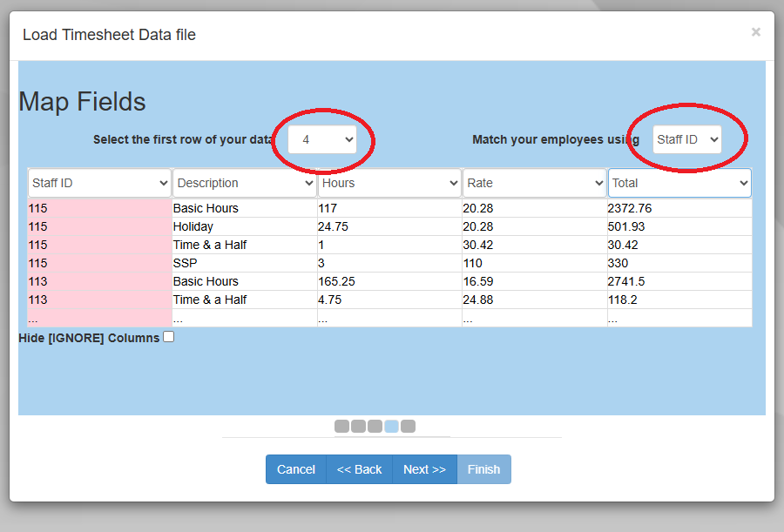This screenshot has width=784, height=532.
Task: Cancel the timesheet import
Action: (x=295, y=468)
